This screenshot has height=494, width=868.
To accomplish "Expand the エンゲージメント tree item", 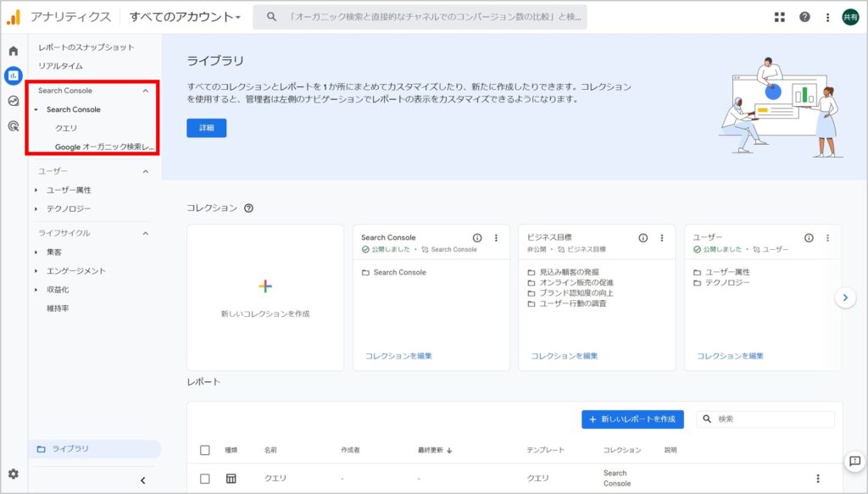I will (x=36, y=271).
